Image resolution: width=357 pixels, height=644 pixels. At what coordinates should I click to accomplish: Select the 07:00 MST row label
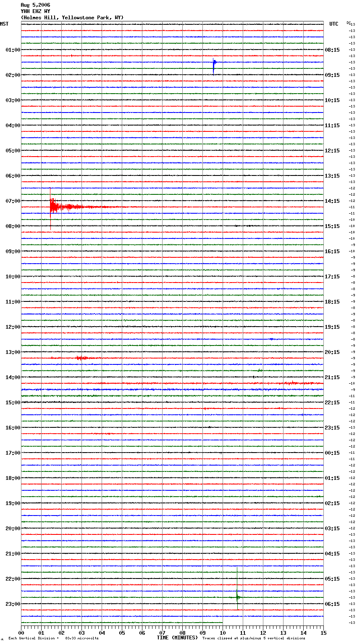pyautogui.click(x=13, y=201)
